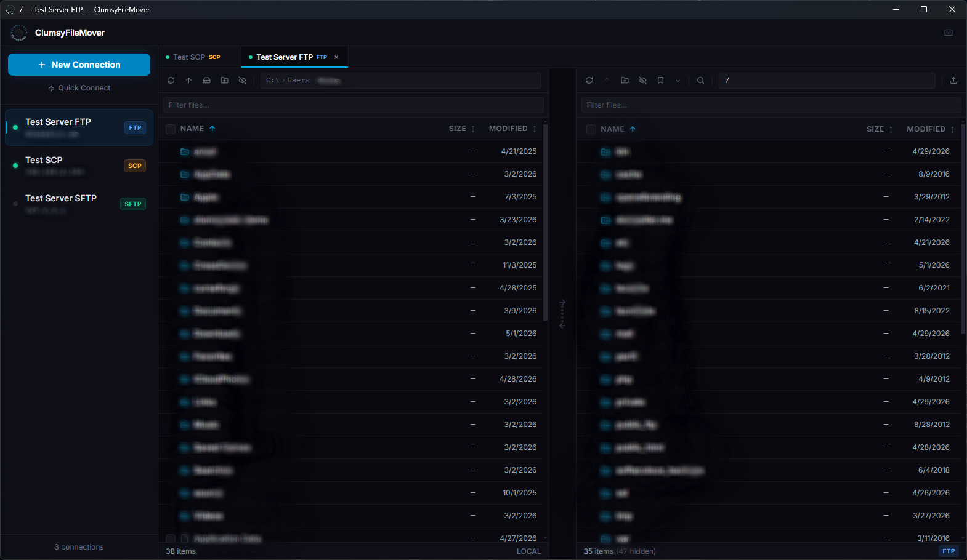Select remote row modified 6/4/2018
Image resolution: width=967 pixels, height=560 pixels.
(x=769, y=470)
